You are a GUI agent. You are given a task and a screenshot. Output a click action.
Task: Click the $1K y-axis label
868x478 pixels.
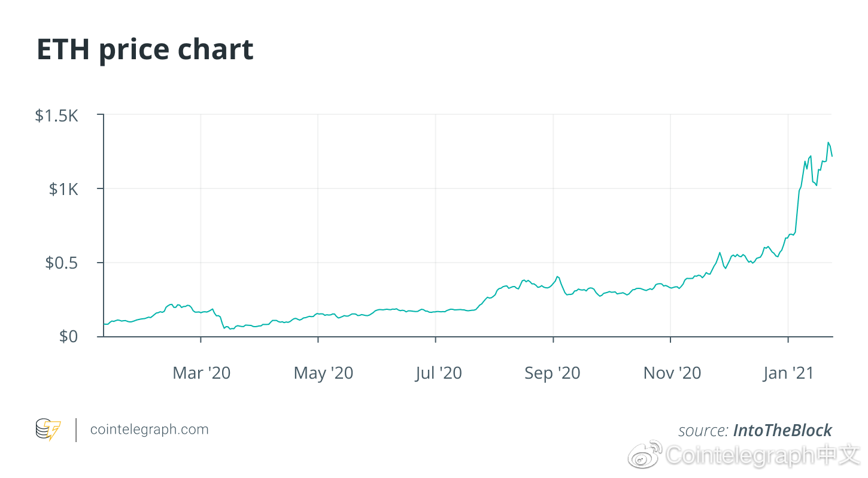click(64, 190)
